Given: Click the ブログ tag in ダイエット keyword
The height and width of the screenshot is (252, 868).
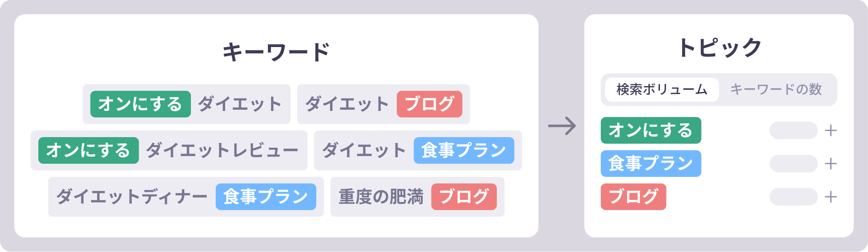Looking at the screenshot, I should (x=429, y=104).
